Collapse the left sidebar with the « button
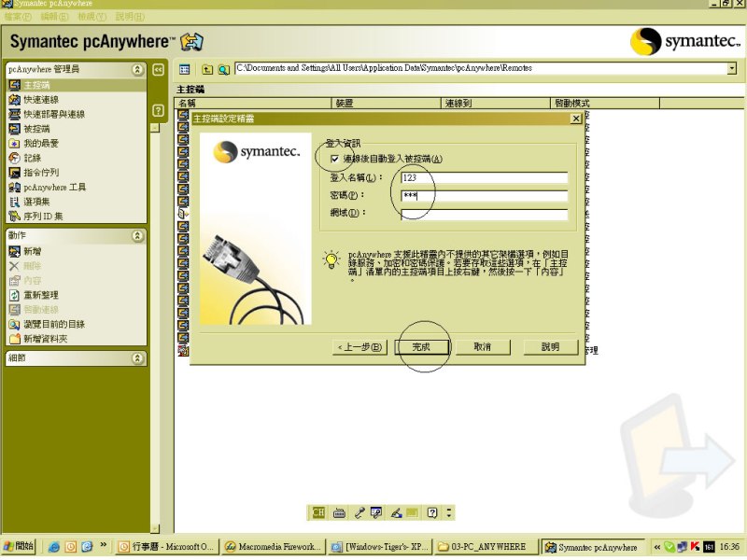Image resolution: width=747 pixels, height=560 pixels. point(158,70)
